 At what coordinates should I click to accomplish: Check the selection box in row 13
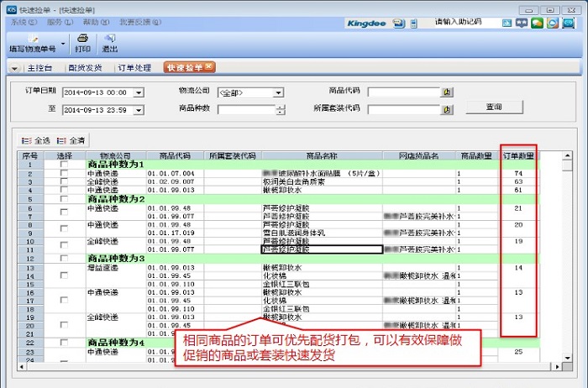point(64,267)
